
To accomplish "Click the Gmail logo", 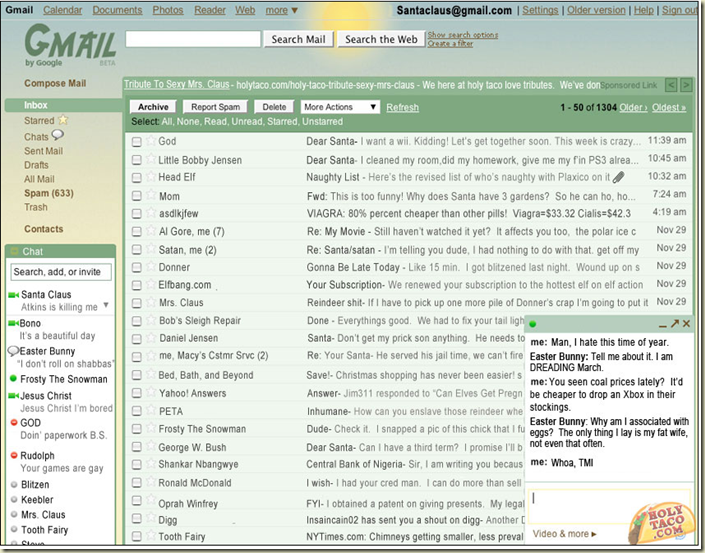I will (70, 45).
